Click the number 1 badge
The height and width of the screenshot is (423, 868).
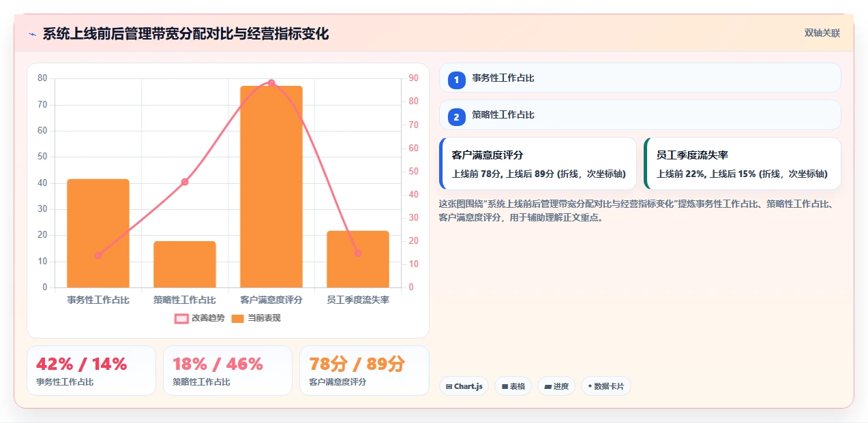(x=457, y=80)
